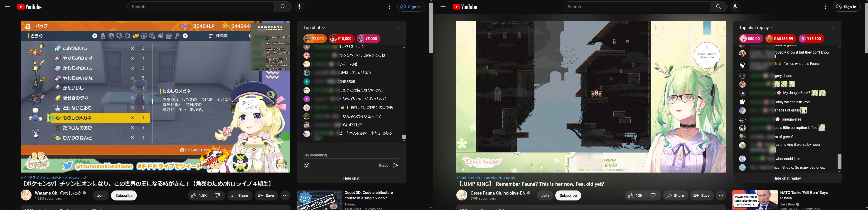
Task: Open the ¥15,800 Super Chat chip
Action: (x=811, y=39)
